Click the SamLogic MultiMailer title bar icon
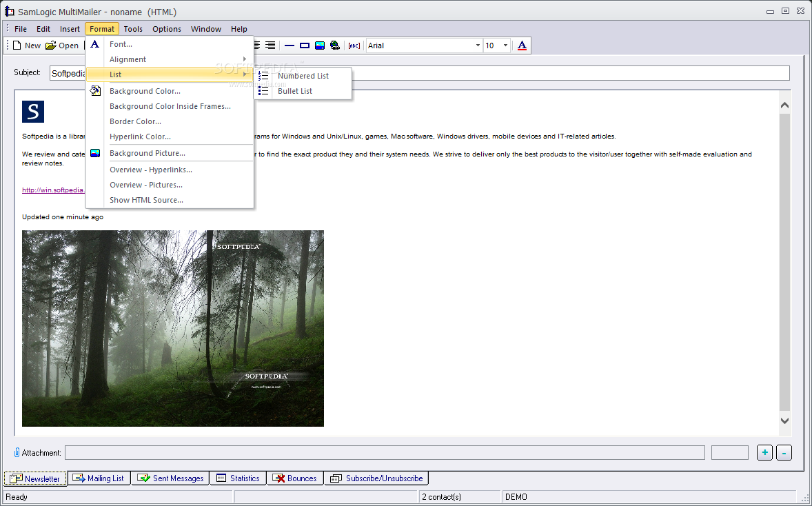The image size is (812, 506). point(10,12)
